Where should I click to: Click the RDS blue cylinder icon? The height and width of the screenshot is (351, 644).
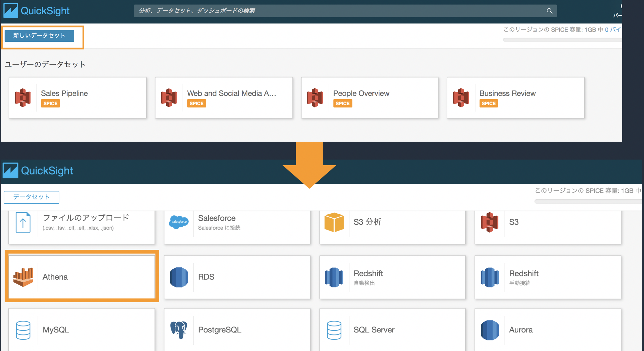coord(179,277)
